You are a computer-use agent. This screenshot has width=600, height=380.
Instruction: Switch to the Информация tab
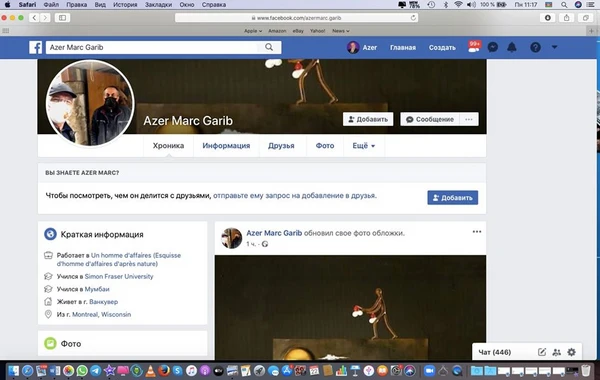pyautogui.click(x=226, y=145)
